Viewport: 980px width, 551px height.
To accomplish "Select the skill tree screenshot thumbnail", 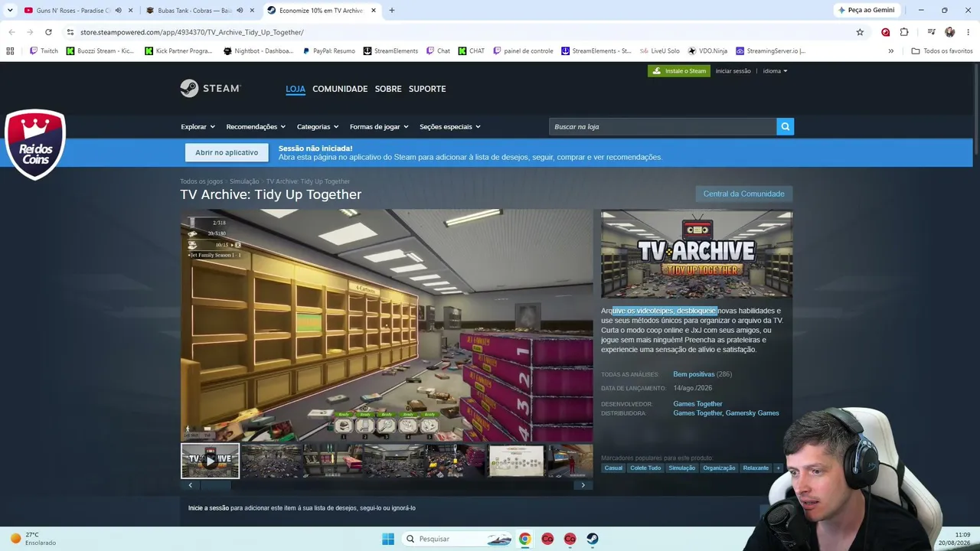I will (517, 461).
